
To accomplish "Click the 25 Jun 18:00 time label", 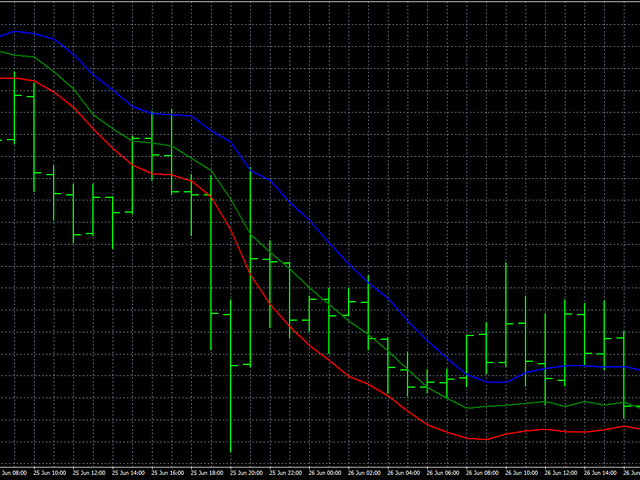I will 206,473.
